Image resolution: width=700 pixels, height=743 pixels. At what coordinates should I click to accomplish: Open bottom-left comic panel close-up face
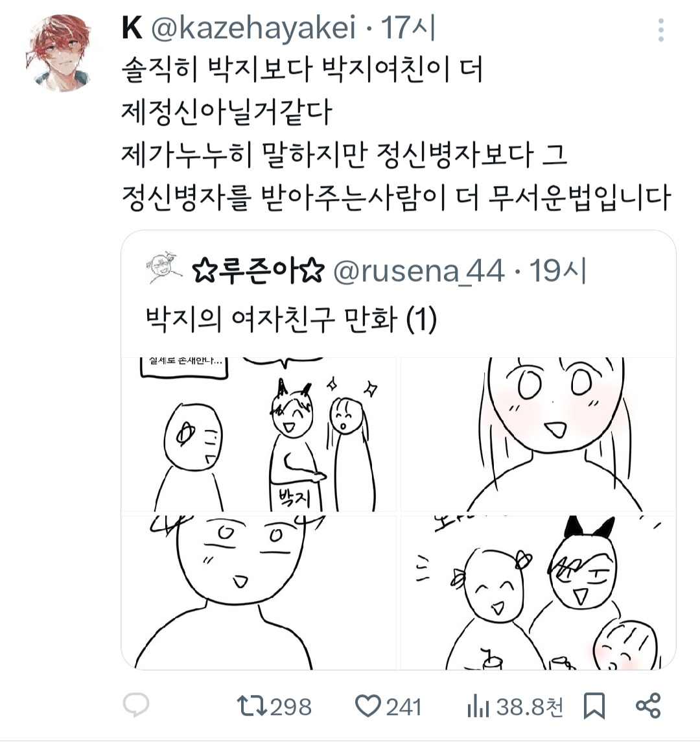tap(259, 593)
